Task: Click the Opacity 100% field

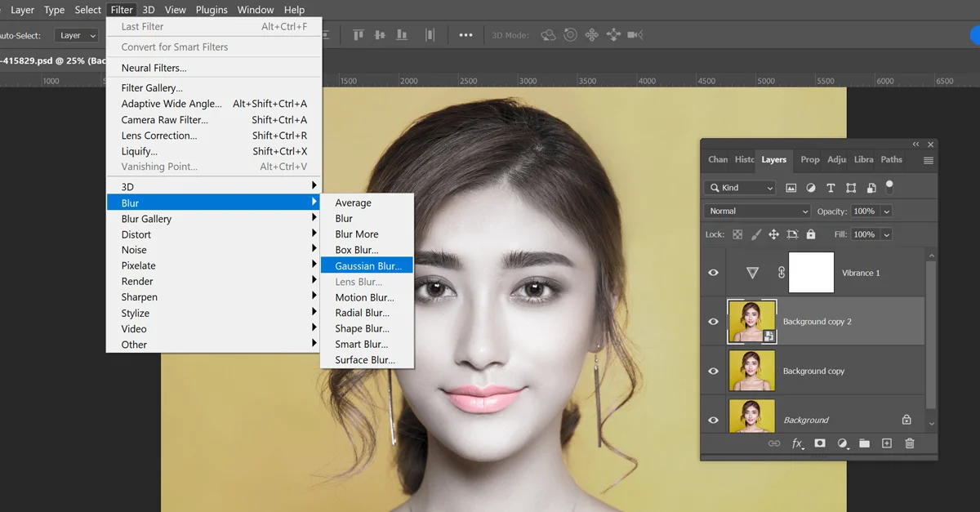Action: pyautogui.click(x=865, y=211)
